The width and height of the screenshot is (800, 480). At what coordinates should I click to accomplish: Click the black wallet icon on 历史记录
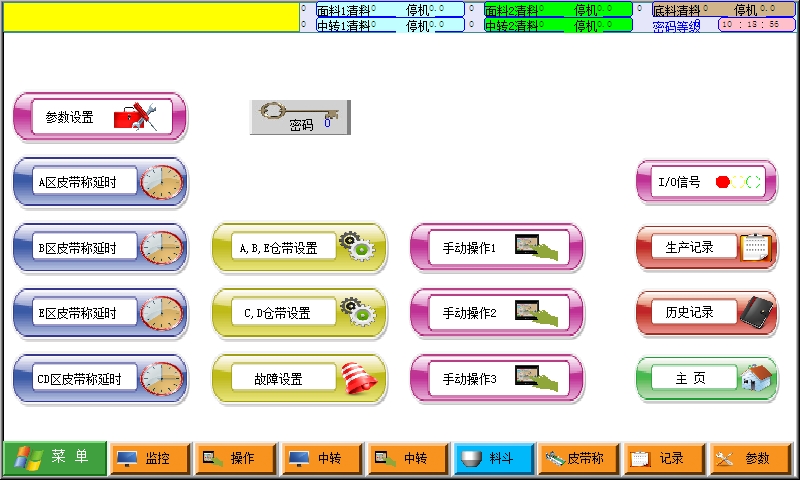pyautogui.click(x=756, y=312)
